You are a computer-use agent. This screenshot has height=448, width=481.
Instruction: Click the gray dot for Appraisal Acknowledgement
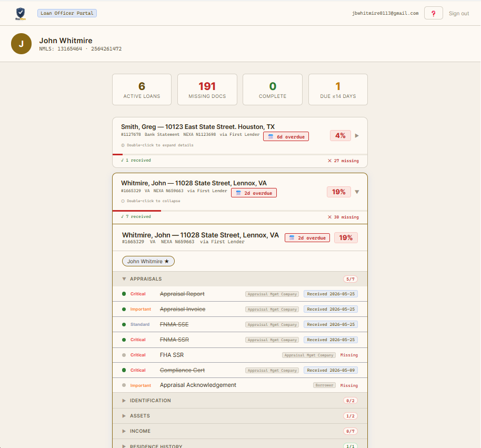tap(124, 385)
